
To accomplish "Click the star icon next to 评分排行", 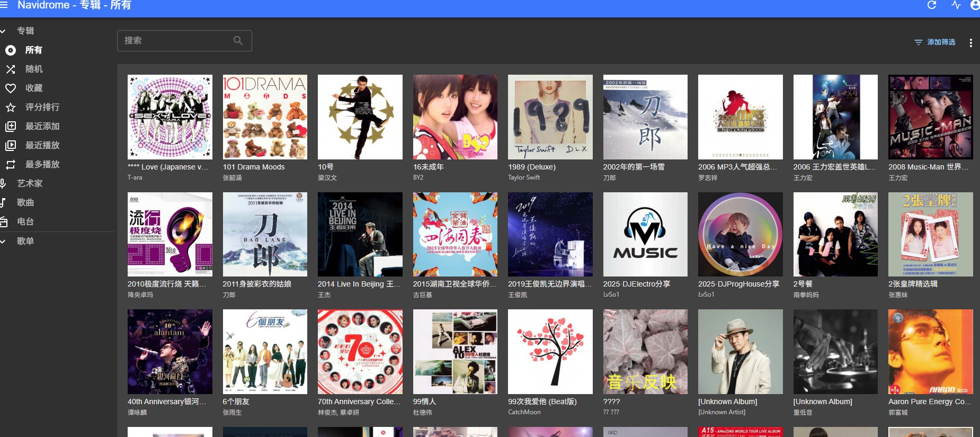I will point(11,108).
